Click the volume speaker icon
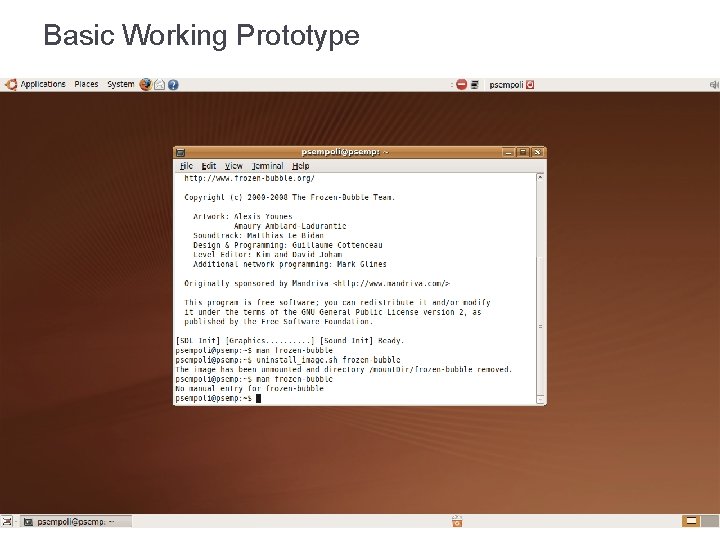Screen dimensions: 720x540 tap(714, 84)
